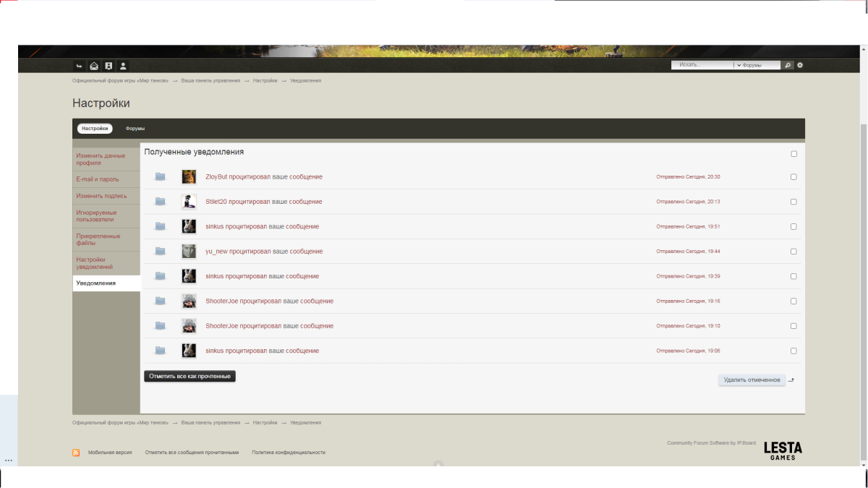The height and width of the screenshot is (488, 868).
Task: Open Прикрепленные файлы in sidebar
Action: pos(106,240)
